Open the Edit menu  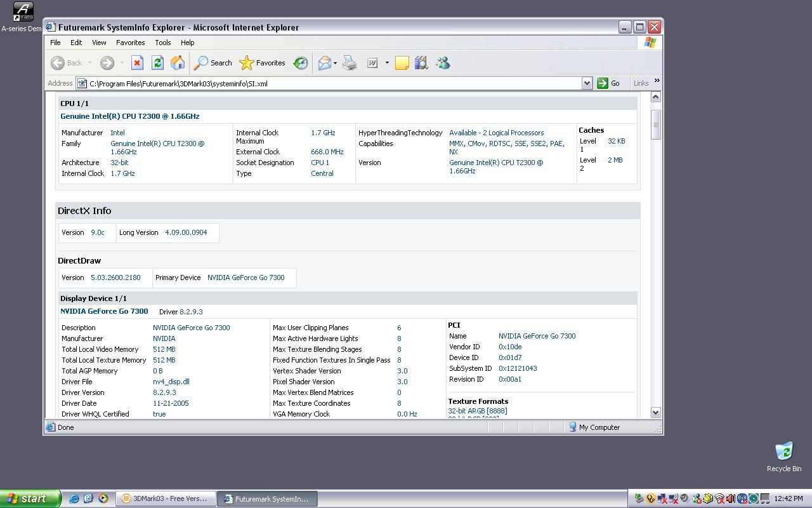(x=76, y=43)
